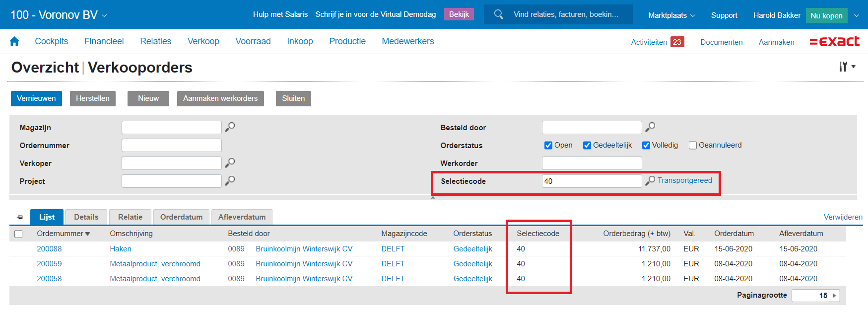Enable the Geannuleerd status checkbox
The image size is (868, 318).
(x=693, y=145)
